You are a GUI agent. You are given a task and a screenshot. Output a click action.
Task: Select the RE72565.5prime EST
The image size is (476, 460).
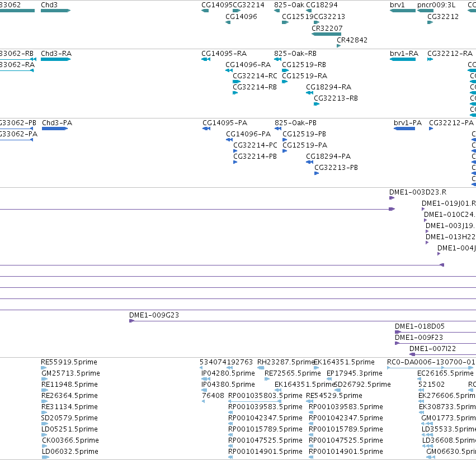[267, 380]
